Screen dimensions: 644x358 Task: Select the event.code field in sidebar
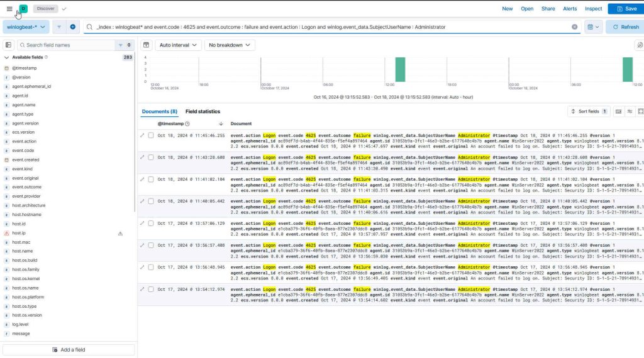(23, 151)
